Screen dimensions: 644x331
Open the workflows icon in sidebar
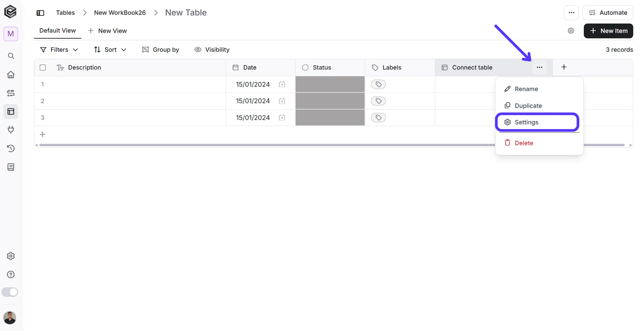click(x=11, y=93)
